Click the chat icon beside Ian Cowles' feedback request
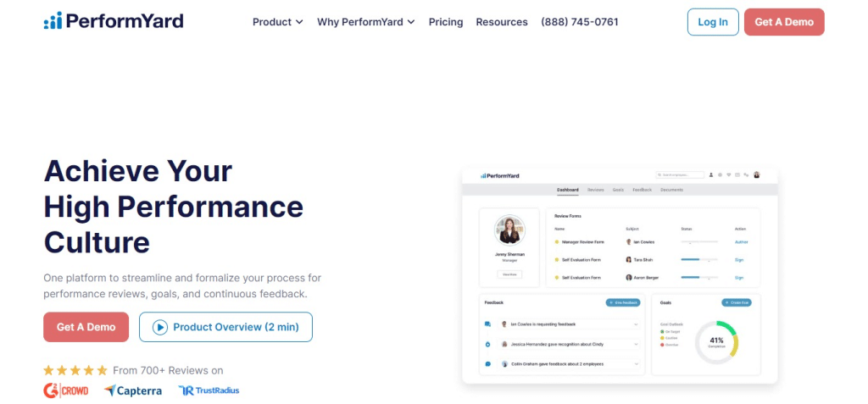 point(487,324)
